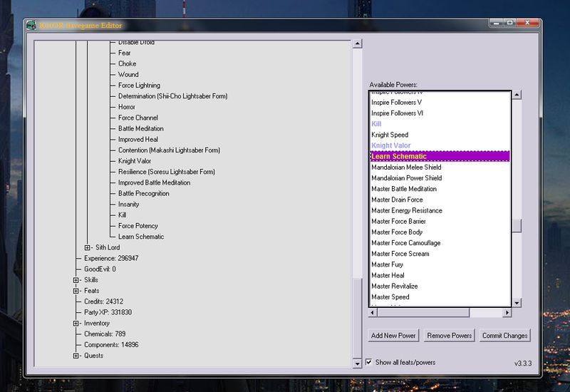This screenshot has height=392, width=570.
Task: Click the KotOR Savegame Editor title icon
Action: [x=31, y=26]
